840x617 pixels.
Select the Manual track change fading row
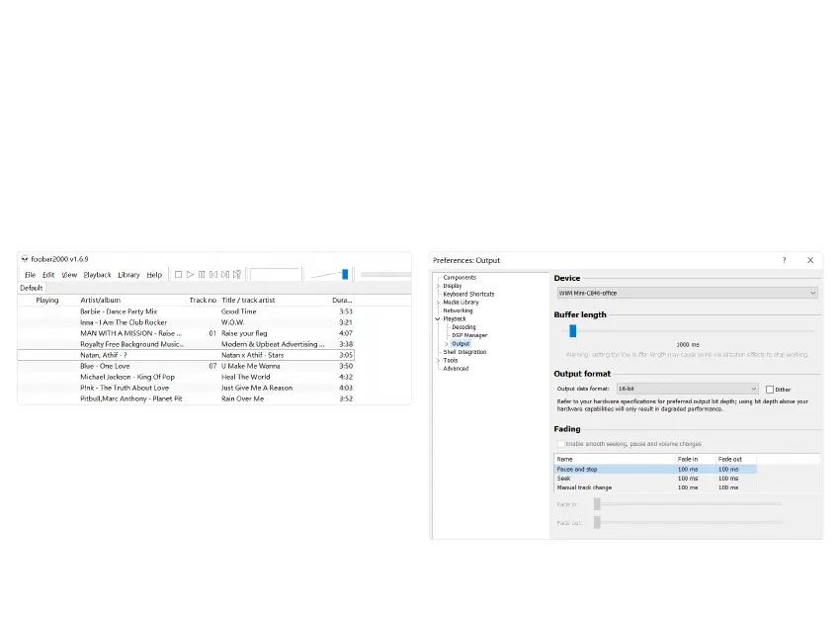655,487
